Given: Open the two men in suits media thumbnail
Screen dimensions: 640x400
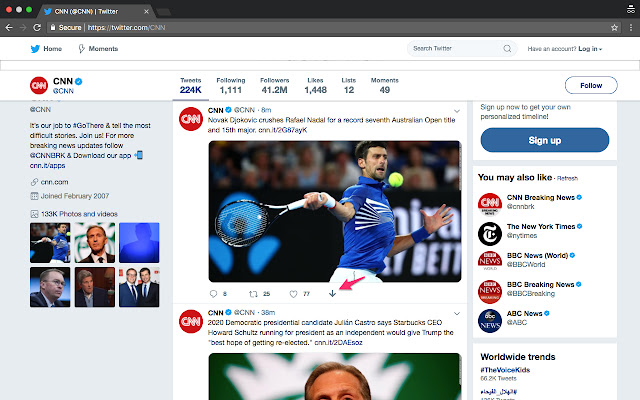Looking at the screenshot, I should (139, 287).
